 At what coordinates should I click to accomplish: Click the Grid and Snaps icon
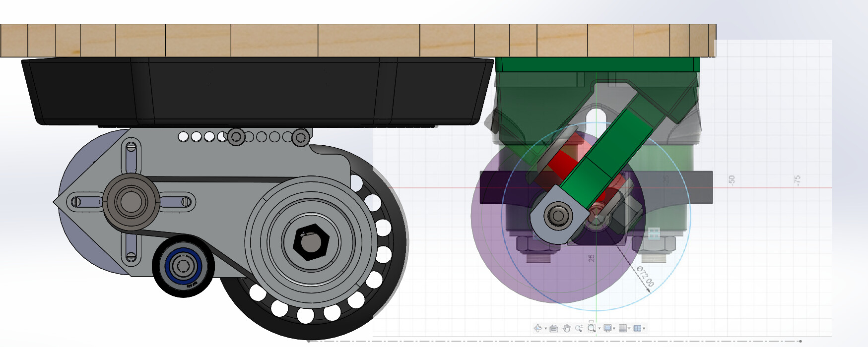click(x=623, y=328)
